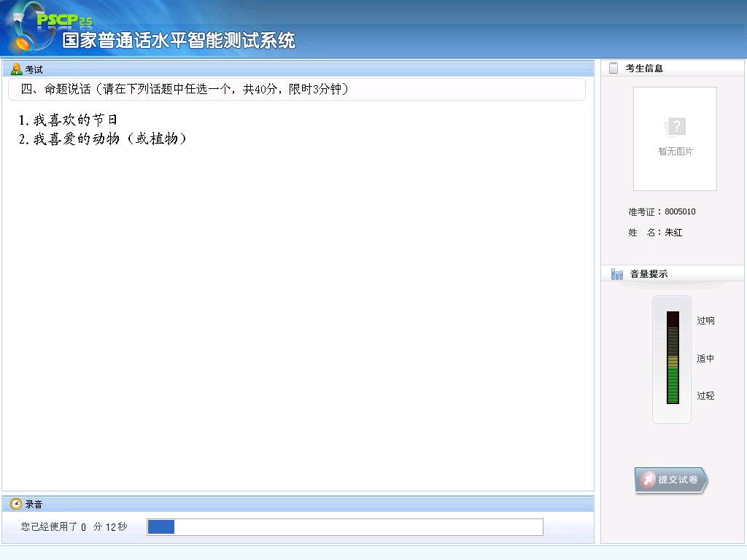Click the 考试 panel header label
This screenshot has height=560, width=747.
[x=34, y=69]
